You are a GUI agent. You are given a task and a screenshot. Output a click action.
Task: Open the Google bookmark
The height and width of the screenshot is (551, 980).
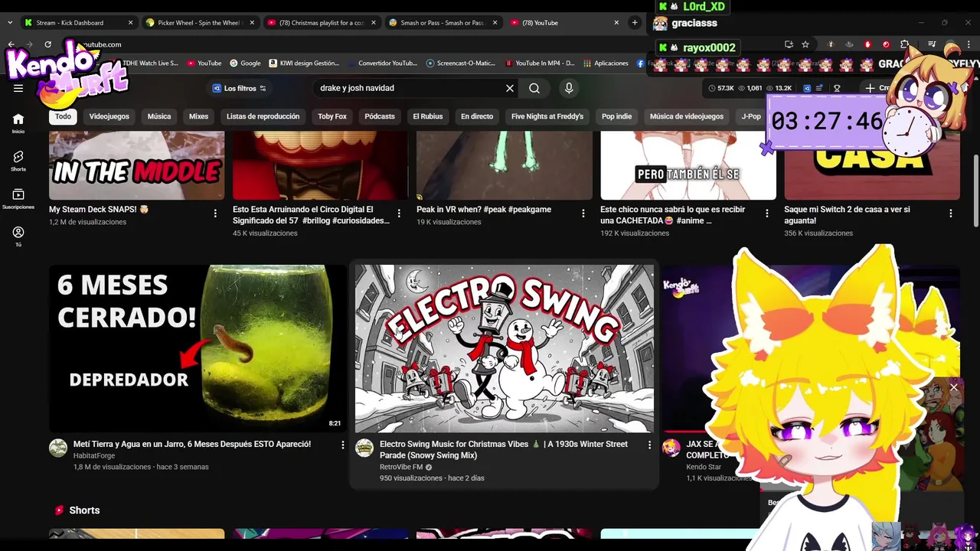pyautogui.click(x=245, y=64)
